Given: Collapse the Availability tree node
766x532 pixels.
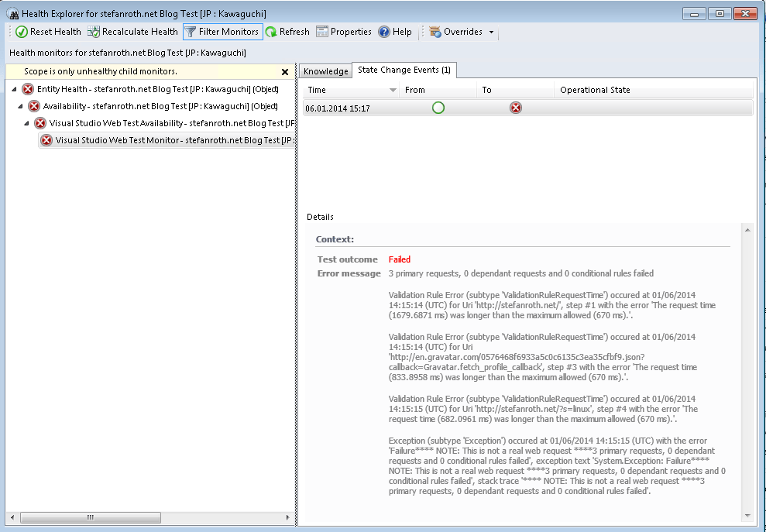Looking at the screenshot, I should [x=20, y=107].
